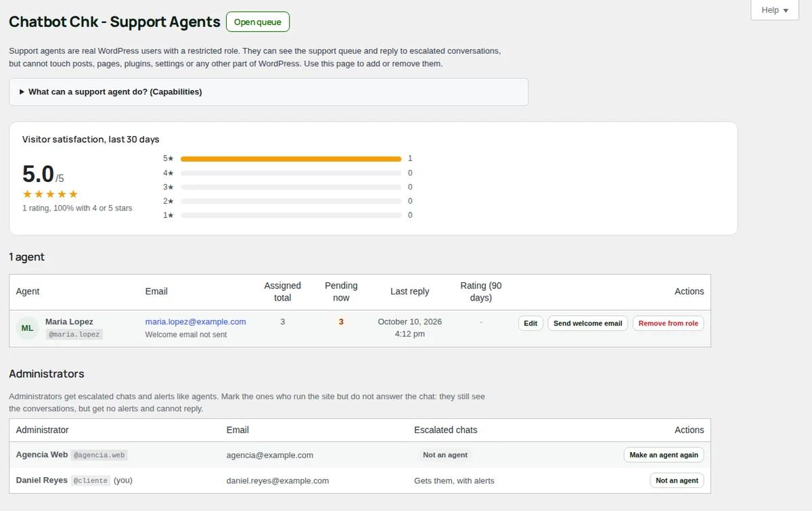Open the maria.lopez@example.com email link
This screenshot has width=812, height=511.
click(x=196, y=321)
